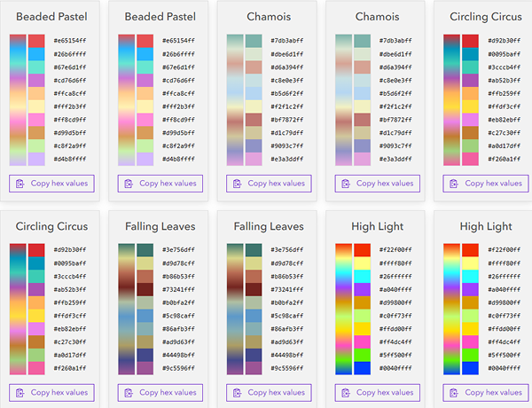Screen dimensions: 532x408
Task: Click the bottom-row Circling Circus title
Action: [51, 226]
